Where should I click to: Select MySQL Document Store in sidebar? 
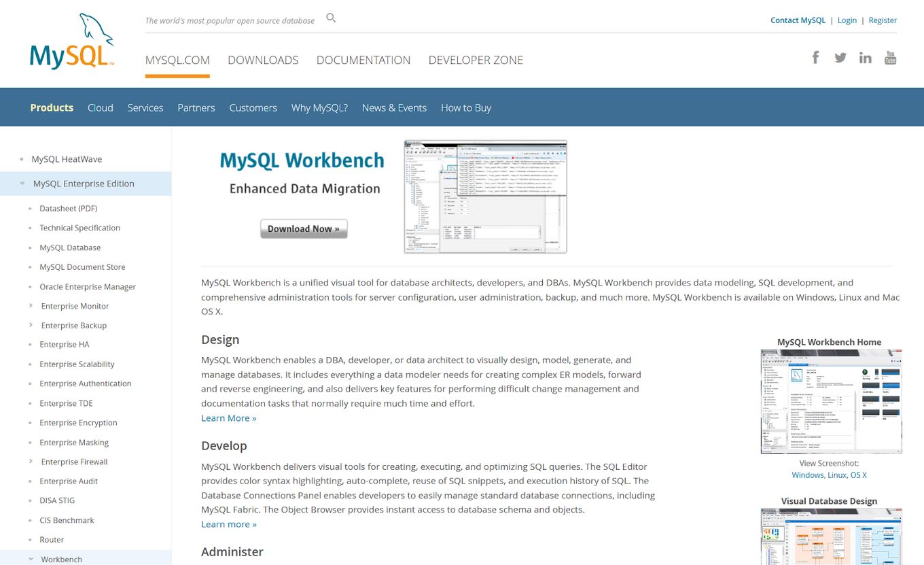82,267
